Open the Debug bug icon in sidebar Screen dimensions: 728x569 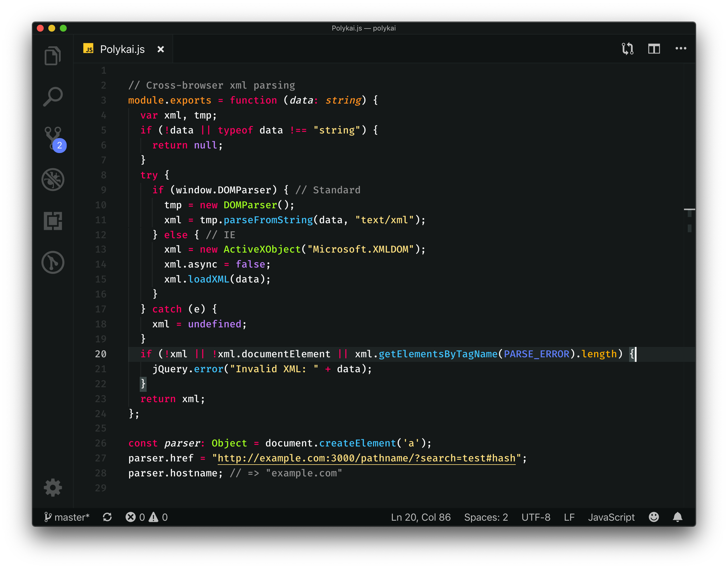point(53,180)
